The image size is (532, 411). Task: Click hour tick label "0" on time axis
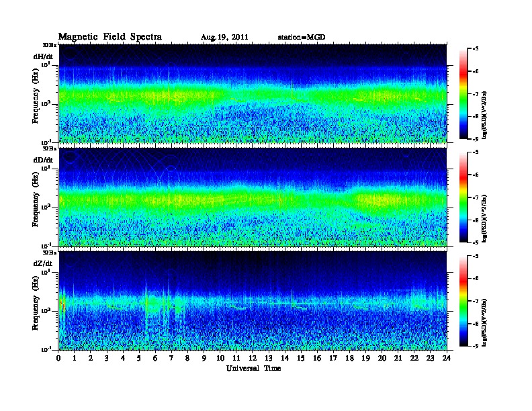click(x=59, y=359)
